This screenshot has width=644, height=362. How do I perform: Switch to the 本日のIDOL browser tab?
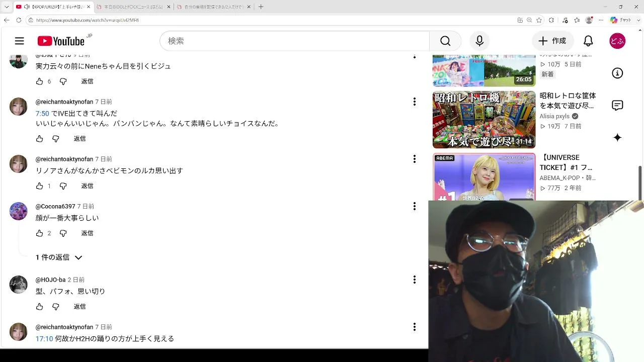click(x=132, y=7)
